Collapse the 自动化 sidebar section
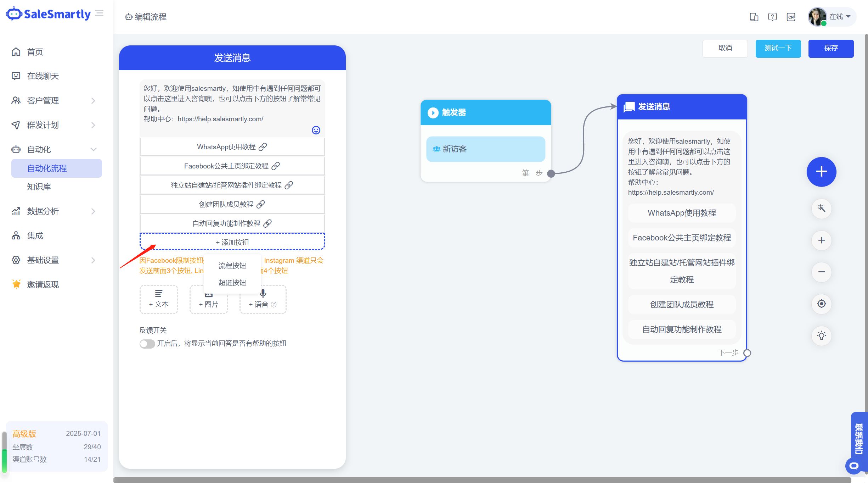The height and width of the screenshot is (483, 868). [53, 150]
